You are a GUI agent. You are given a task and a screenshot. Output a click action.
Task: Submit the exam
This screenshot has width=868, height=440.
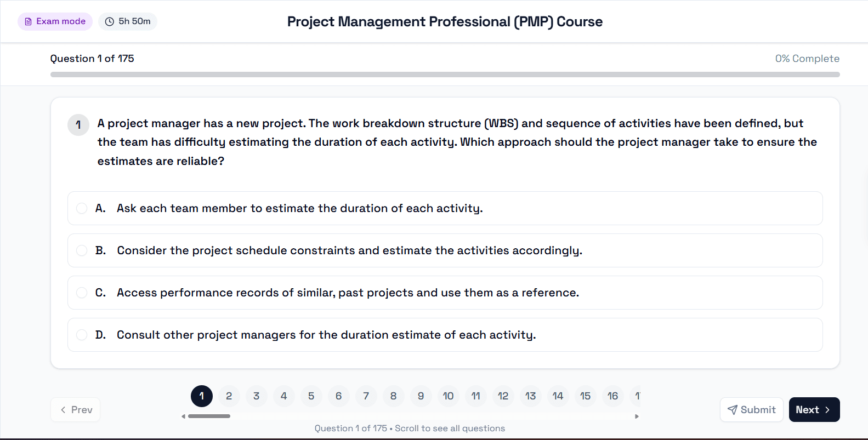coord(752,410)
